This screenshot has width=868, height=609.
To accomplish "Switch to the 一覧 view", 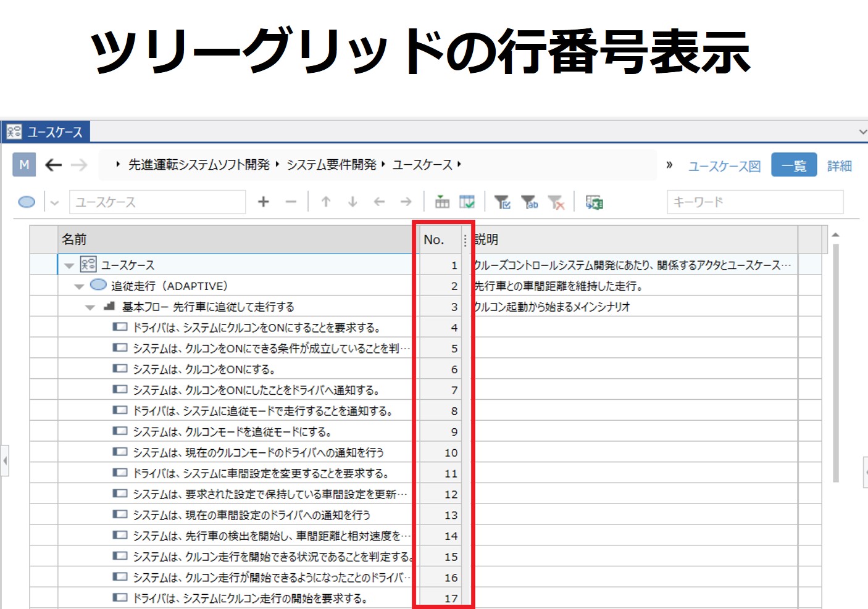I will coord(794,165).
